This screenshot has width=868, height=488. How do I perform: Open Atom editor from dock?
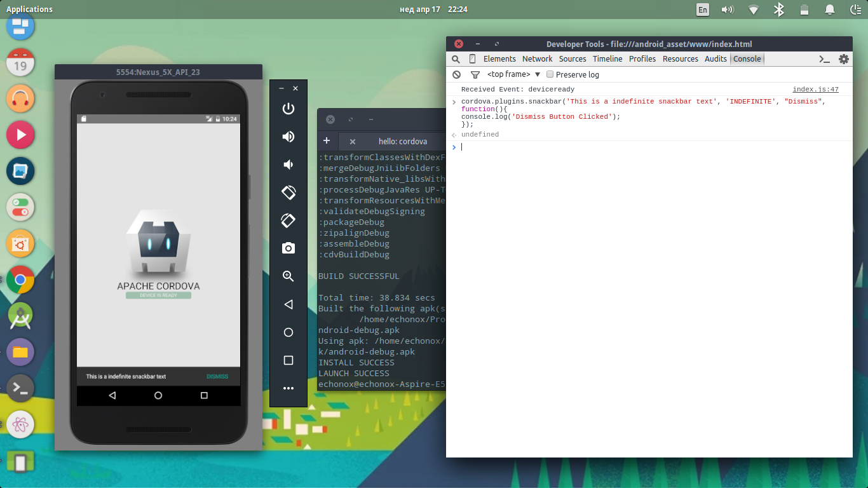20,424
